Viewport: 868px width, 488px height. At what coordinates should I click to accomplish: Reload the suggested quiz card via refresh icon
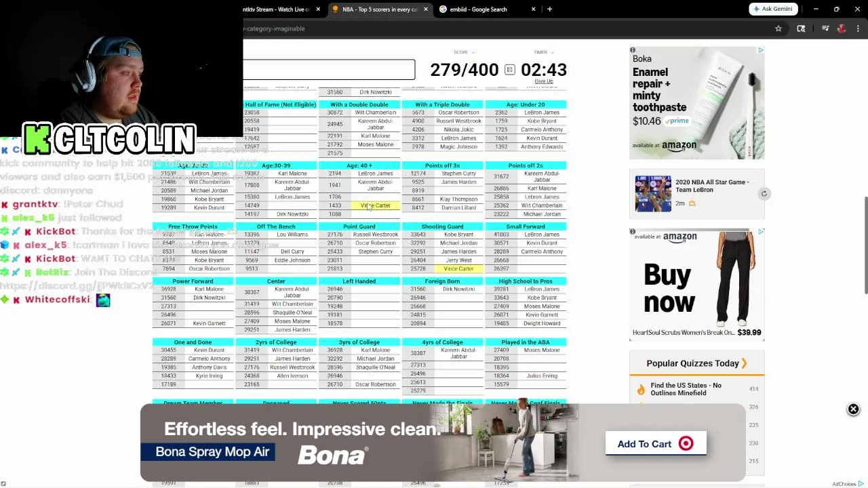[x=764, y=194]
